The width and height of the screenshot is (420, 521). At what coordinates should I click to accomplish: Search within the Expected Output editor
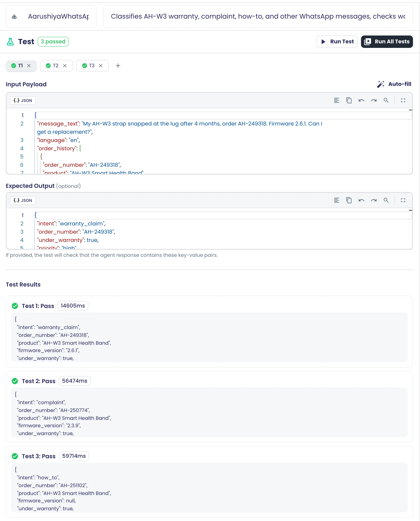pyautogui.click(x=386, y=200)
